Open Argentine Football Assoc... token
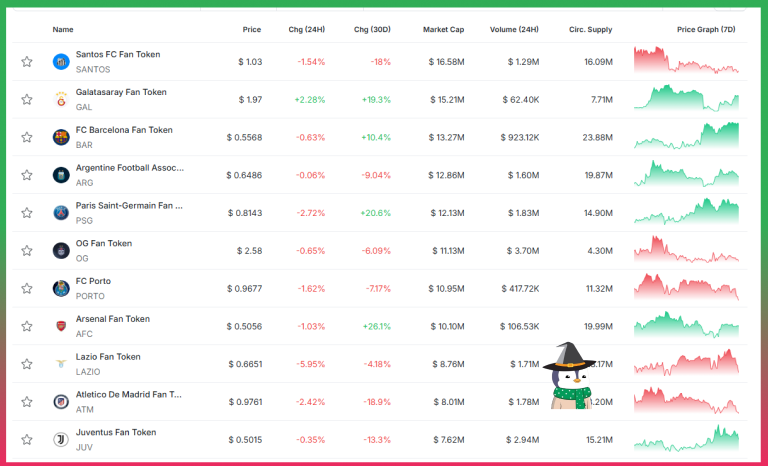 [130, 168]
